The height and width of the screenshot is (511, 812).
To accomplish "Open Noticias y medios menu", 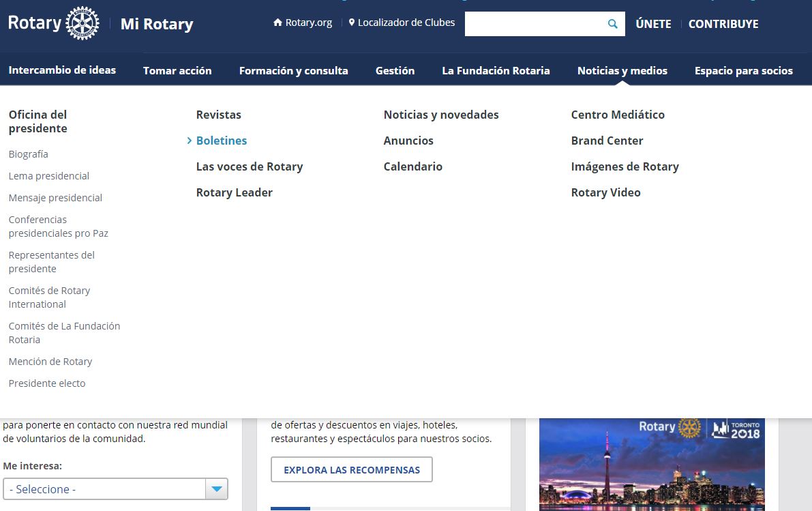I will point(622,70).
